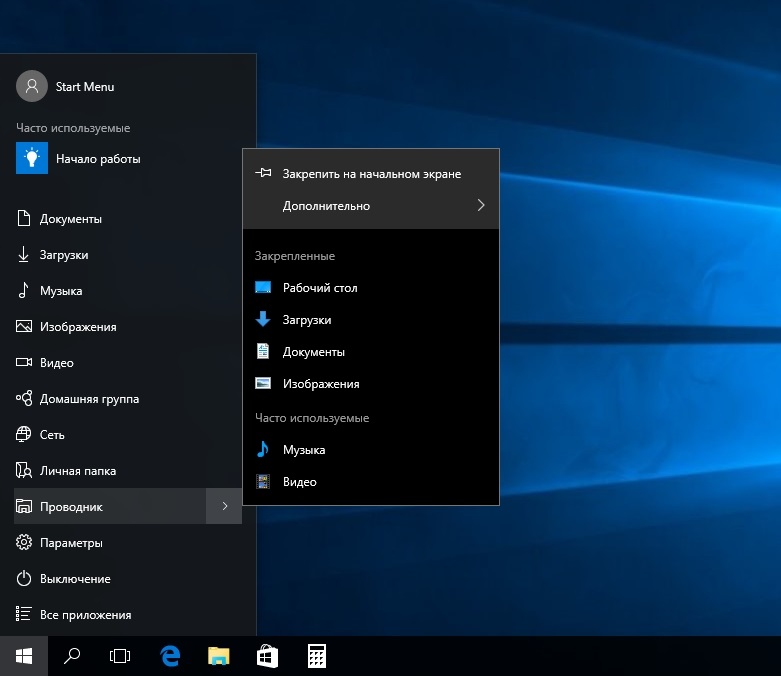Screen dimensions: 781x676
Task: Open the Начало работы app label
Action: pyautogui.click(x=98, y=159)
